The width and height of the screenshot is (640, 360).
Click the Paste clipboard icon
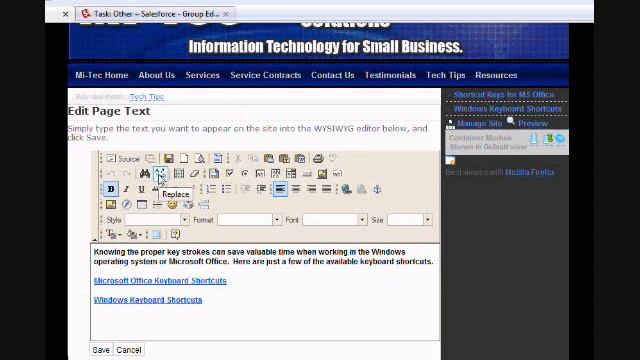pyautogui.click(x=269, y=158)
